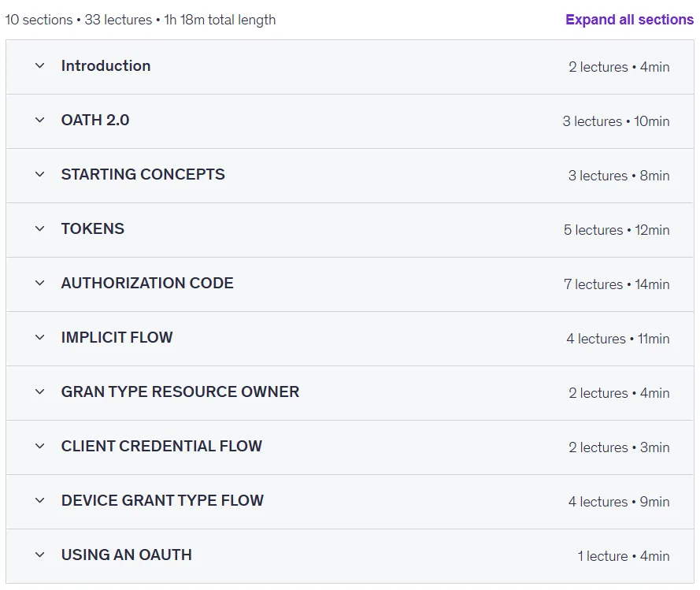This screenshot has width=700, height=590.
Task: Click the STARTING CONCEPTS section title
Action: (x=143, y=174)
